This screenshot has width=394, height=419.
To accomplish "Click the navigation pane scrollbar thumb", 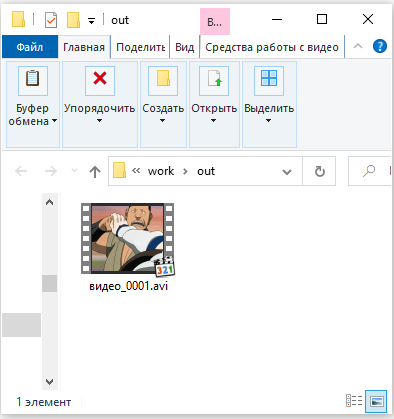I will point(49,283).
